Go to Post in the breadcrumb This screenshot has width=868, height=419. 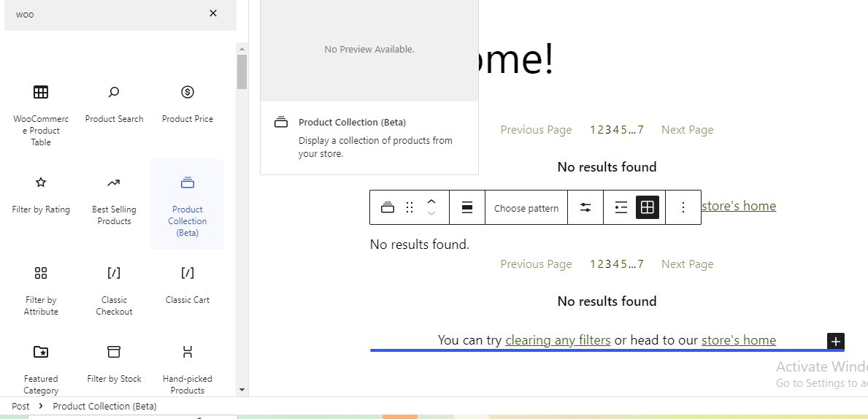[x=20, y=406]
